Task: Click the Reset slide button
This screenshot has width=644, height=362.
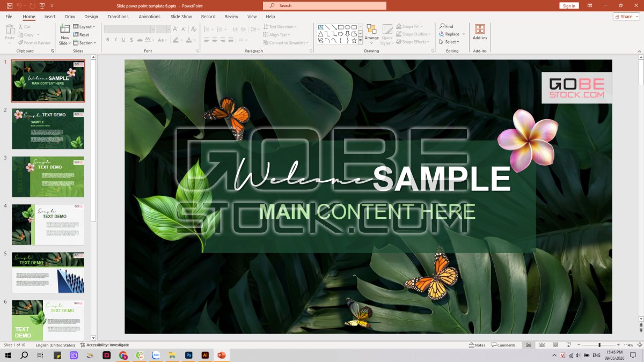Action: (x=81, y=34)
